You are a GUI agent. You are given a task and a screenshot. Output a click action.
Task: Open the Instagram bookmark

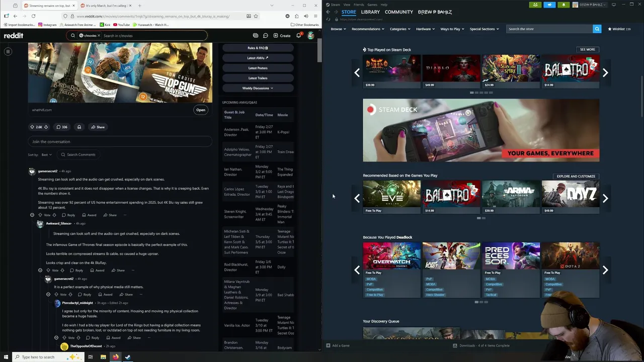click(x=47, y=25)
